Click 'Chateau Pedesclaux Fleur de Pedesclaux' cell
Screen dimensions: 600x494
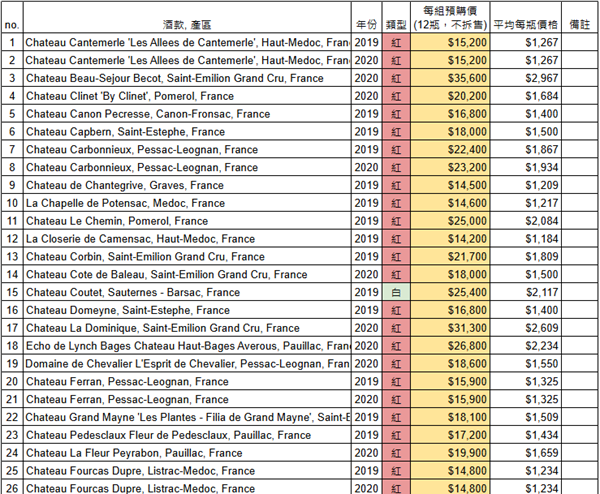(187, 435)
